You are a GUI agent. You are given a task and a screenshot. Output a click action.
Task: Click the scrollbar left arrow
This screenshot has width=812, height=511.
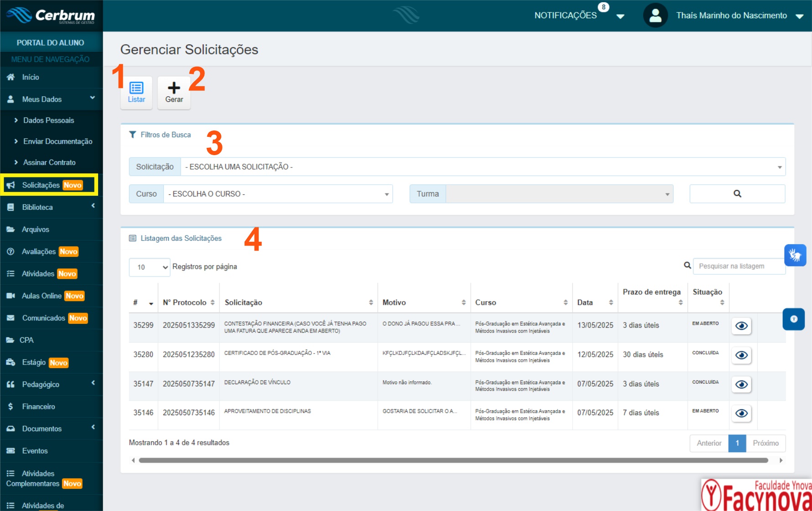click(133, 460)
